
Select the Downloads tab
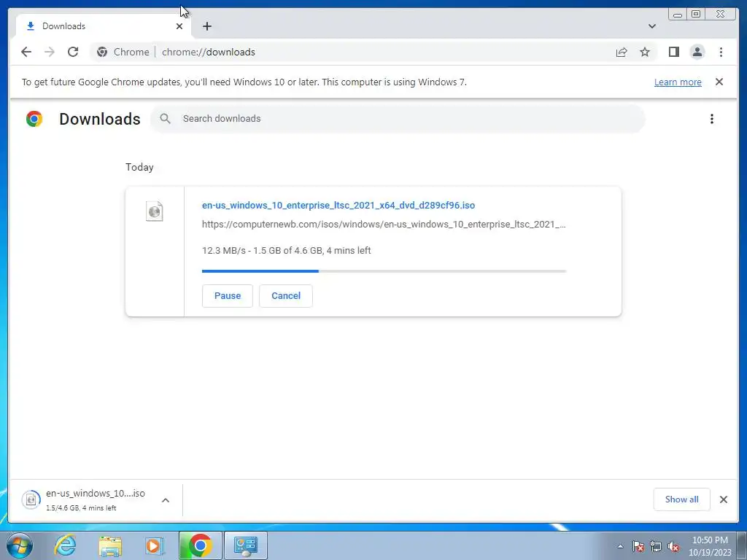point(104,26)
